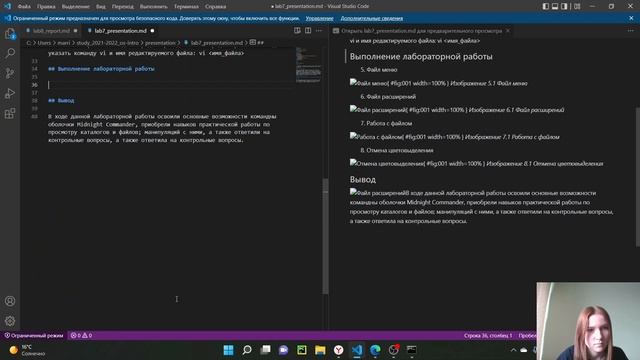The image size is (640, 360).
Task: Click the Управление link in banner
Action: tap(319, 18)
